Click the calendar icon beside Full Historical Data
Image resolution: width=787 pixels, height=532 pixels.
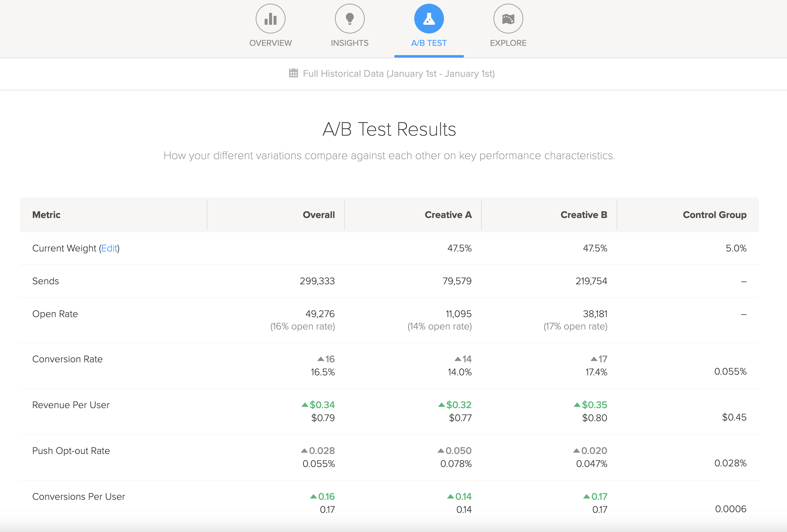293,73
